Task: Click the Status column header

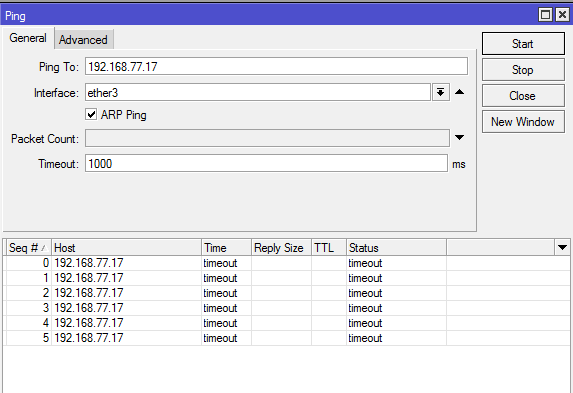Action: point(396,248)
